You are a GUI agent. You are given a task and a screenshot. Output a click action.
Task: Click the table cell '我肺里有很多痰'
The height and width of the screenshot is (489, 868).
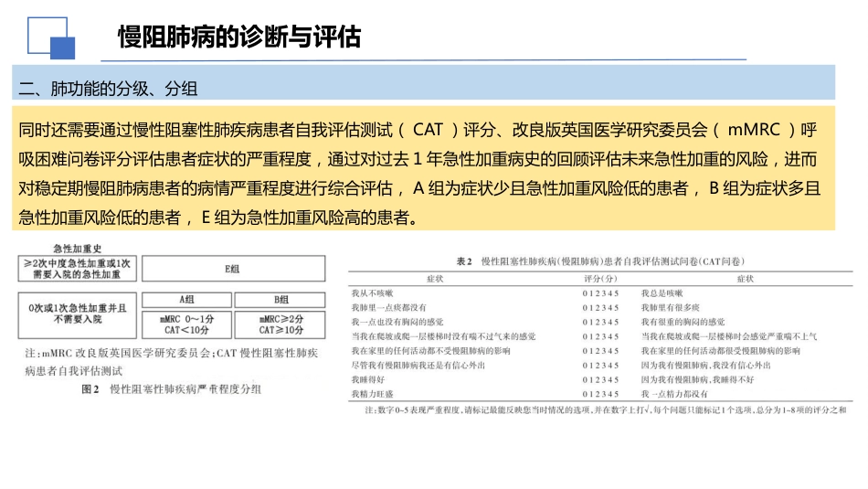[670, 308]
